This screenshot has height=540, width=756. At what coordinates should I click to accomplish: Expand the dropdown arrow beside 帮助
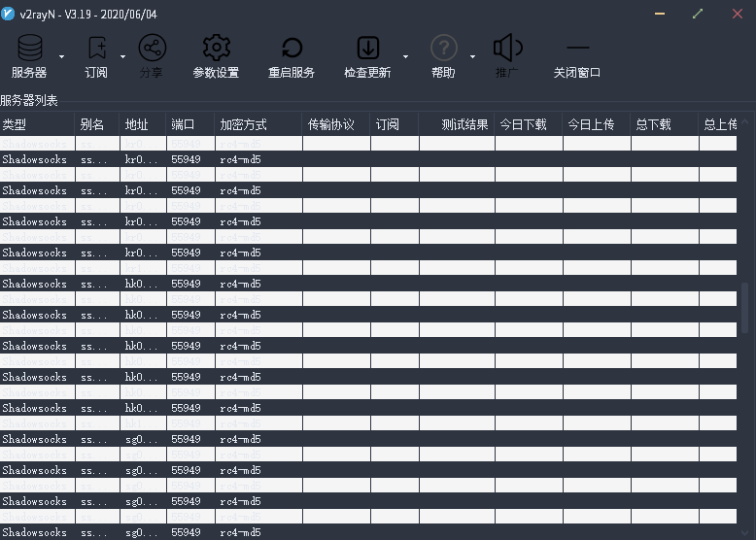pyautogui.click(x=472, y=57)
